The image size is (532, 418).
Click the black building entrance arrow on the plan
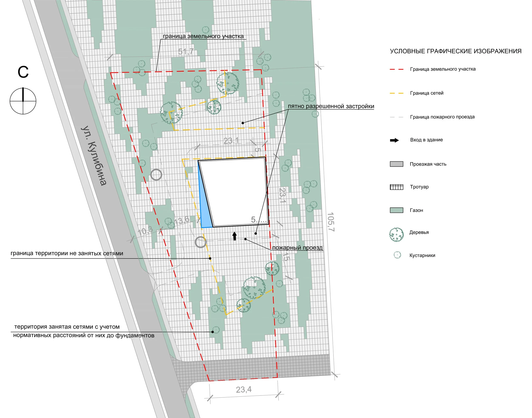235,236
